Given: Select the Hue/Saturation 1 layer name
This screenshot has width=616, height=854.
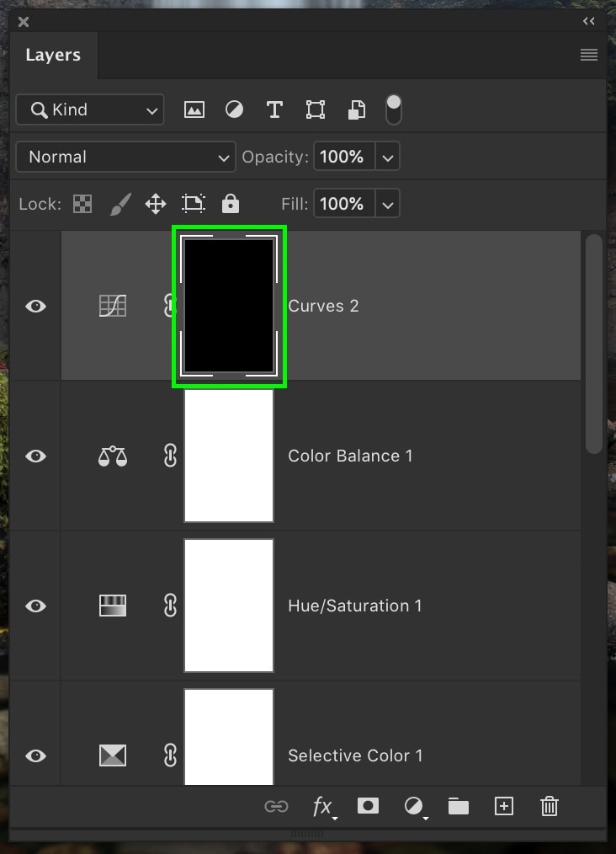Looking at the screenshot, I should [355, 606].
